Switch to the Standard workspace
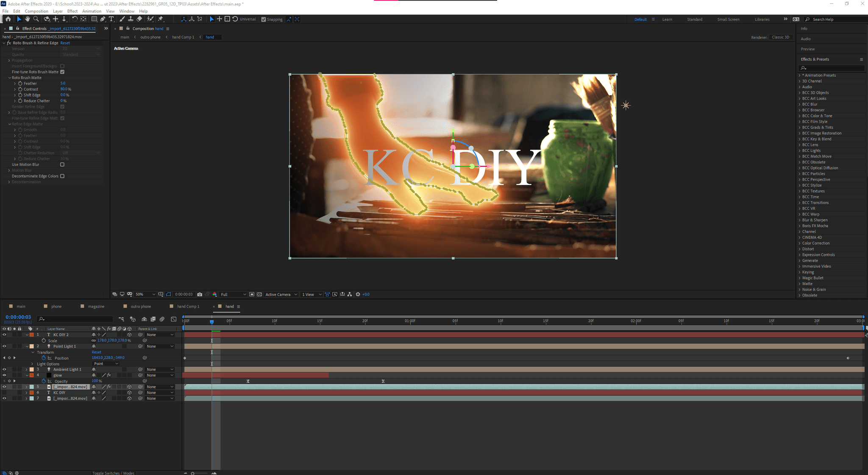This screenshot has height=475, width=868. [694, 20]
